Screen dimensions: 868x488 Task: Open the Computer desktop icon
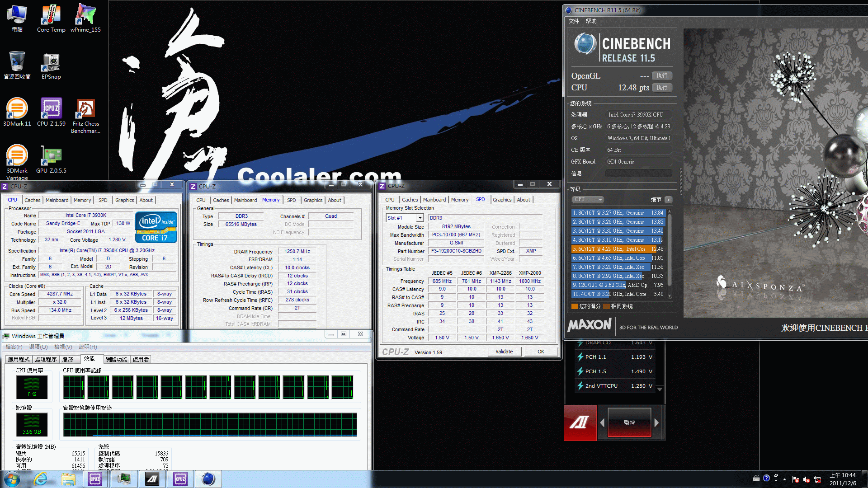point(17,18)
